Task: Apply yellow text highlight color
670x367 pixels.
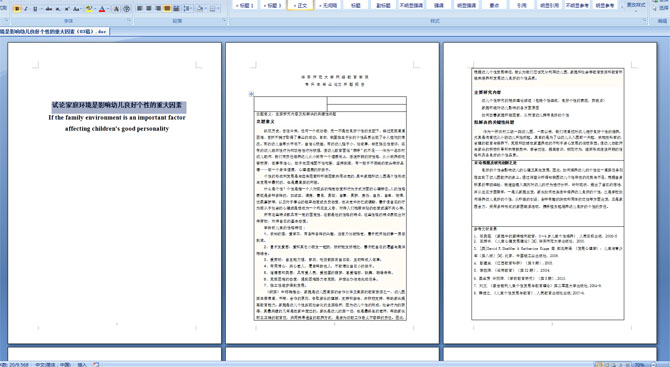Action: [x=89, y=9]
